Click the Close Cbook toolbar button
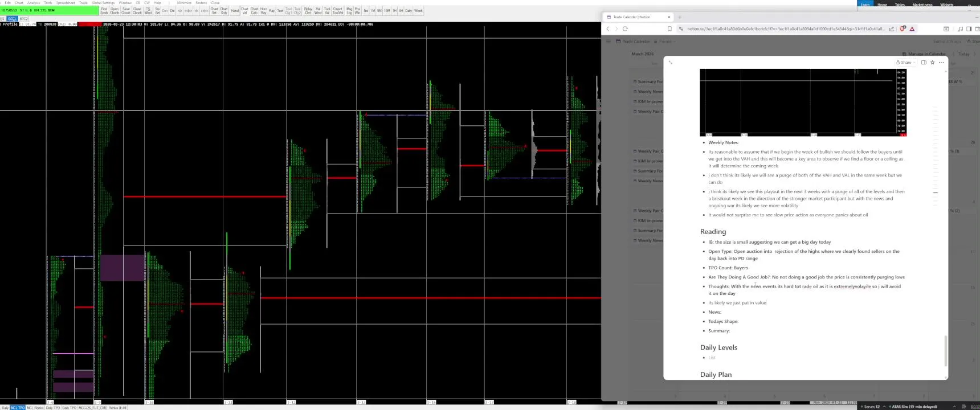 [137, 11]
